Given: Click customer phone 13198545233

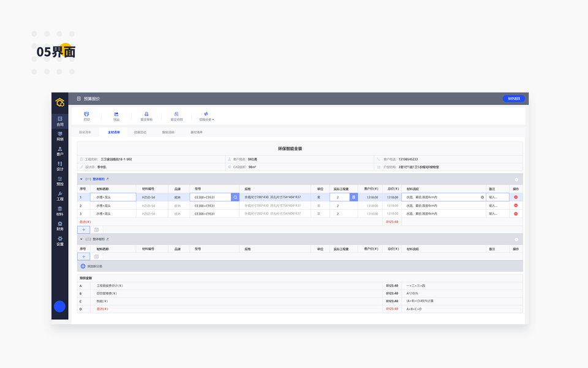Looking at the screenshot, I should point(408,159).
